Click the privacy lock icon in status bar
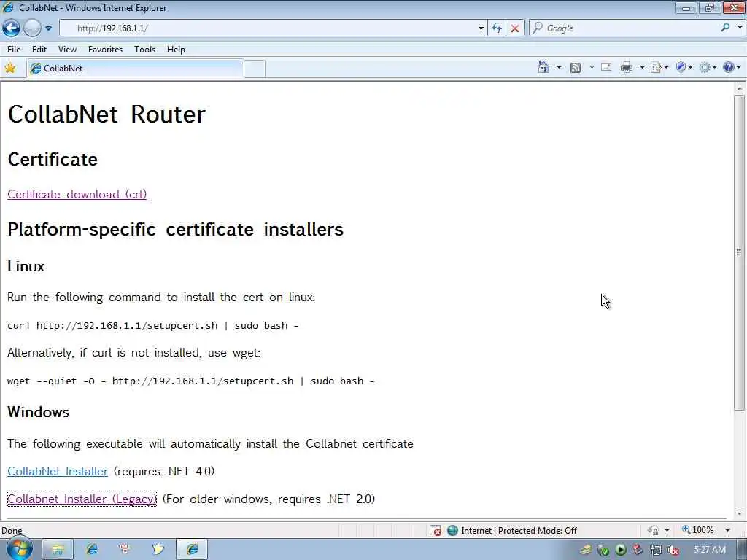 653,531
